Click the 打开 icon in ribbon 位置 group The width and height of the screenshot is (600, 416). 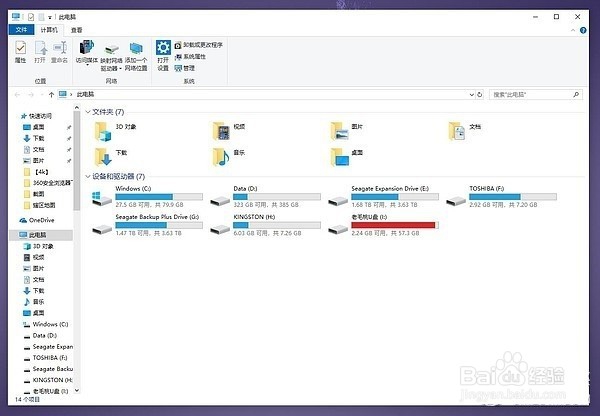40,48
